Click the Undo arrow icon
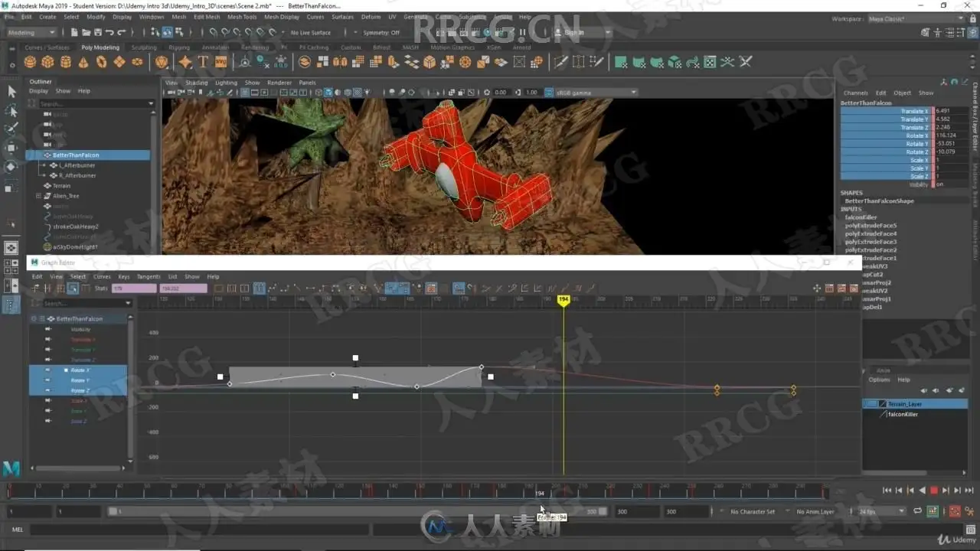Viewport: 980px width, 551px height. pyautogui.click(x=109, y=32)
